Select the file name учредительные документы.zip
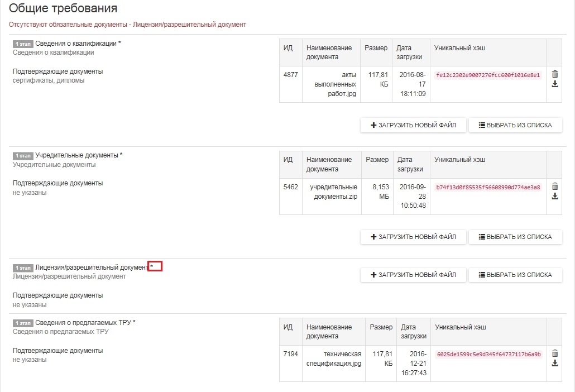Viewport: 575px width, 392px height. (x=333, y=192)
